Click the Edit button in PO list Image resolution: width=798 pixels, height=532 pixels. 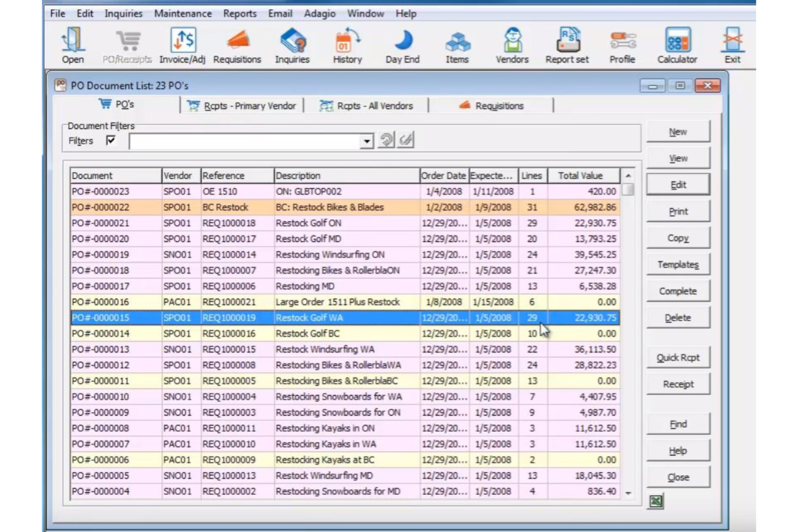click(x=678, y=184)
